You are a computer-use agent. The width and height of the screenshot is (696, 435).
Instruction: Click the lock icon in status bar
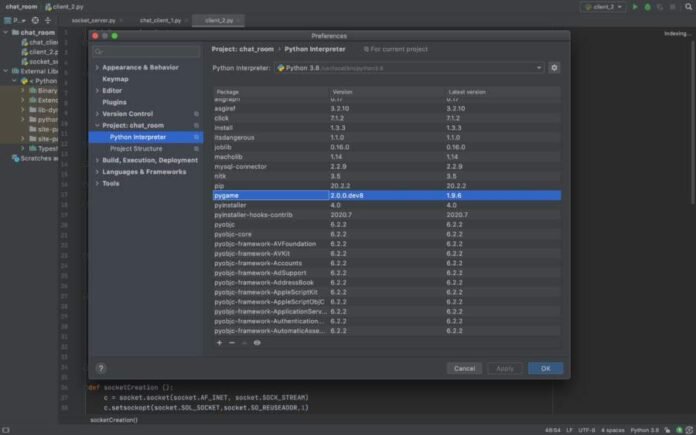pyautogui.click(x=667, y=430)
